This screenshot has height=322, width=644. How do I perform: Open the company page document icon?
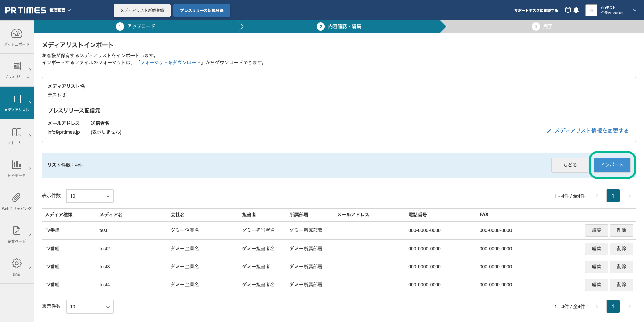coord(17,230)
